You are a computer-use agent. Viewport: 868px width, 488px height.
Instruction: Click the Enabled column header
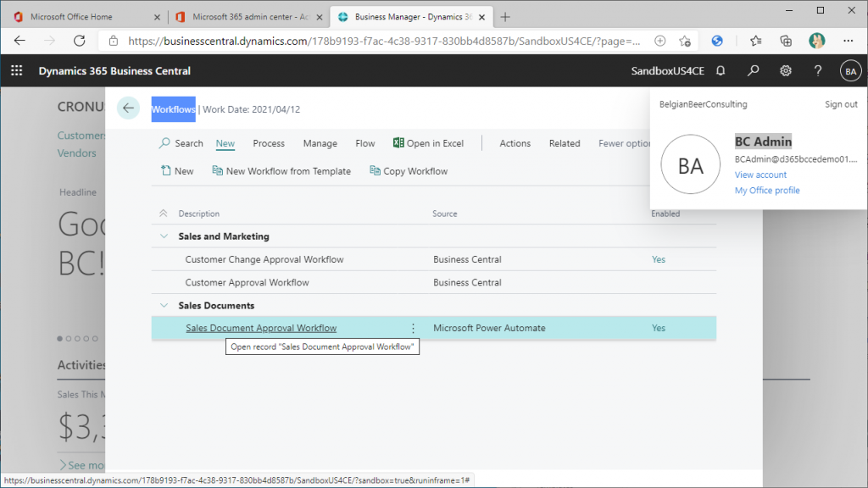click(665, 213)
